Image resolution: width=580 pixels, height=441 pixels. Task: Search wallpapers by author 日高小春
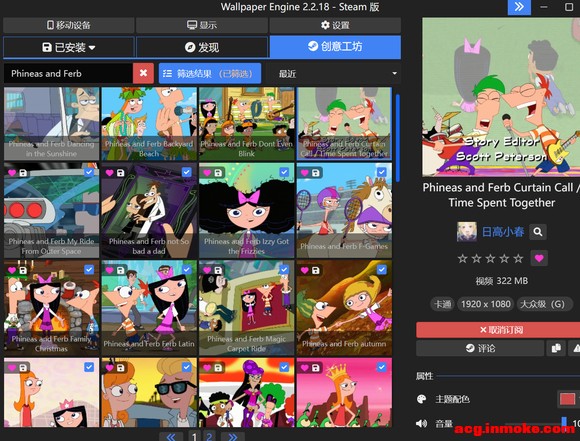coord(538,232)
